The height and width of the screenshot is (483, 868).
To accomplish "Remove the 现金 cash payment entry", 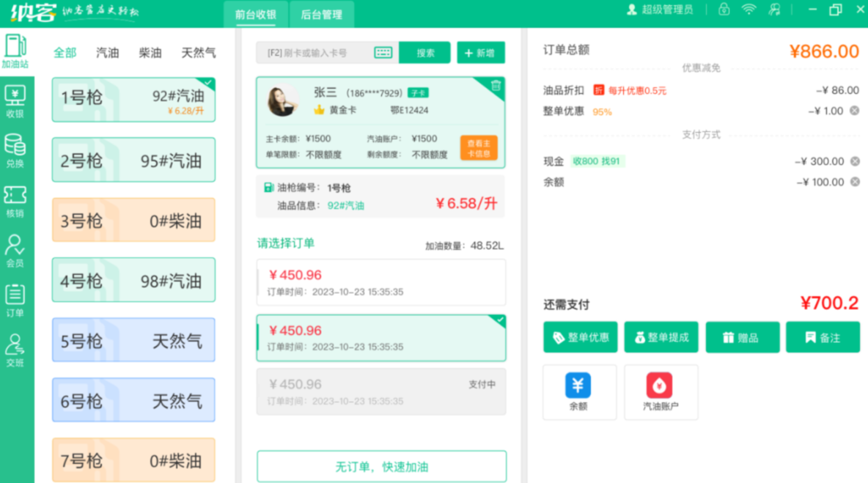I will point(855,161).
